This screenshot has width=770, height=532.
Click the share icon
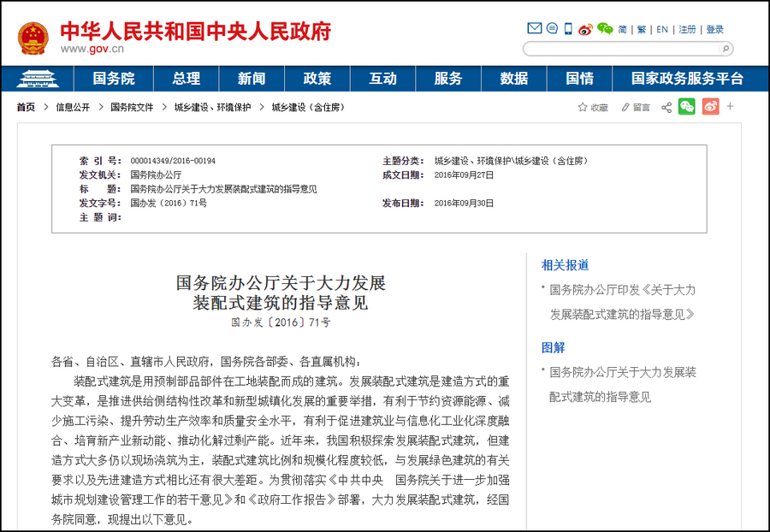[x=666, y=107]
